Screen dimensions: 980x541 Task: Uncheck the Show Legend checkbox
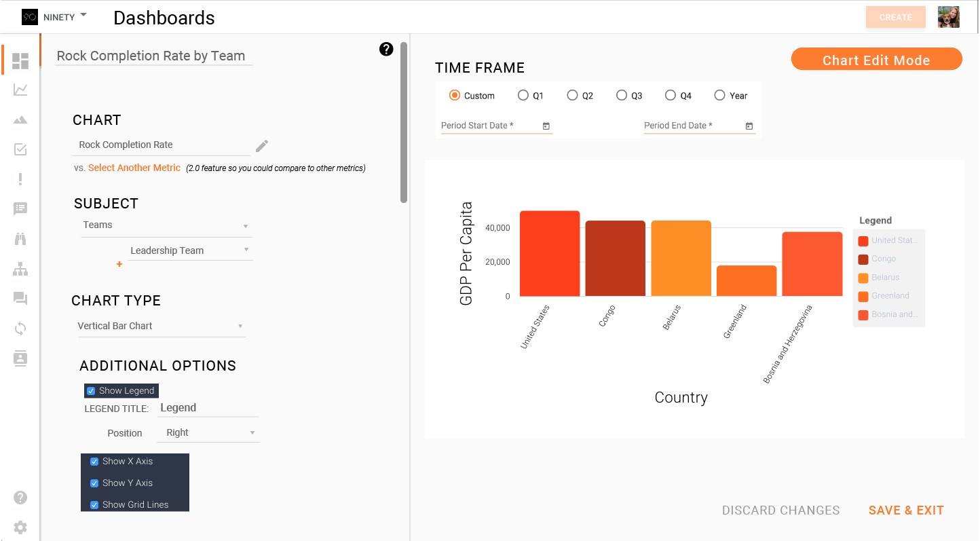click(x=91, y=391)
